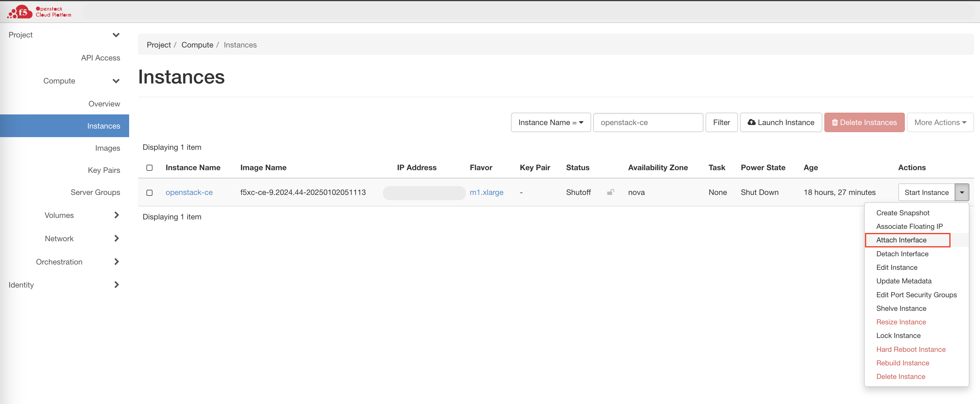The image size is (980, 404).
Task: Navigate to Key Pairs in the sidebar
Action: pos(104,170)
